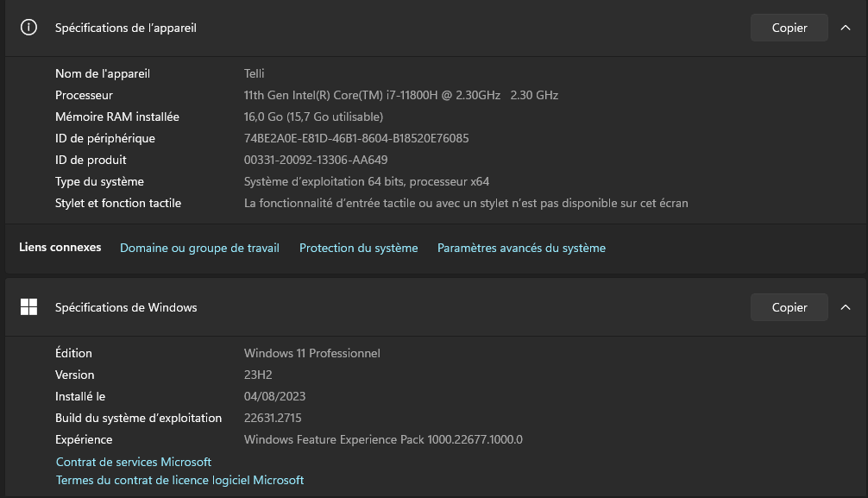The image size is (868, 498).
Task: Select the device name value Telli
Action: coord(254,73)
